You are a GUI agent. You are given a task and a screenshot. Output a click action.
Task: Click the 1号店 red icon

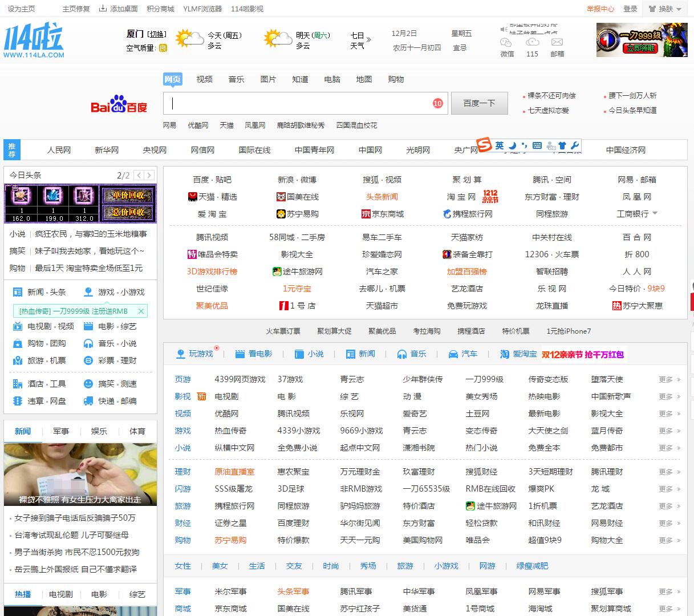(x=283, y=306)
